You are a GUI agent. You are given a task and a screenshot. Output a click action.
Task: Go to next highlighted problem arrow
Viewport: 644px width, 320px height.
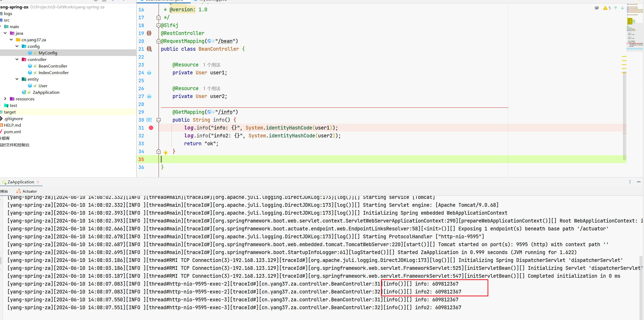(x=622, y=8)
